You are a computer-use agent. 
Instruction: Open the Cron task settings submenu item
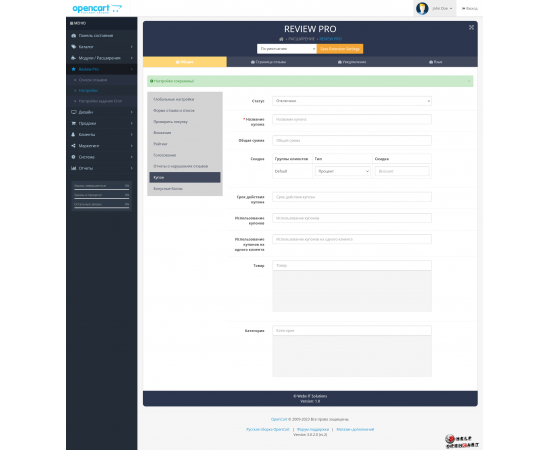click(100, 101)
